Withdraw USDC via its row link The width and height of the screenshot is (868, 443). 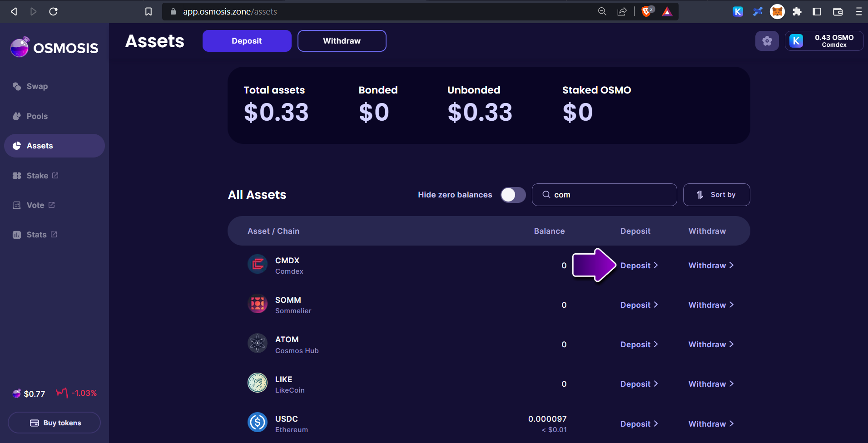click(x=711, y=424)
